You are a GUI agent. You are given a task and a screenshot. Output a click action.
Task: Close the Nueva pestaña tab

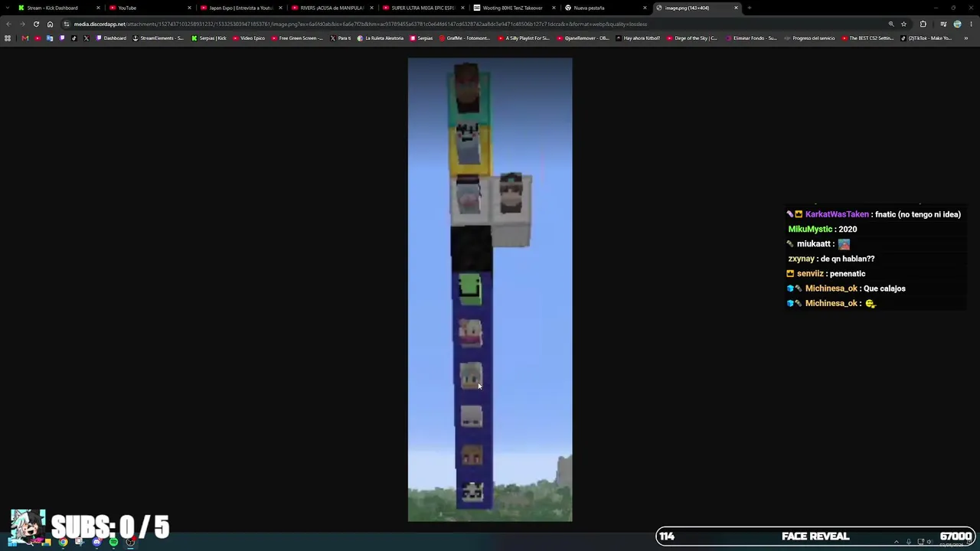click(x=645, y=8)
